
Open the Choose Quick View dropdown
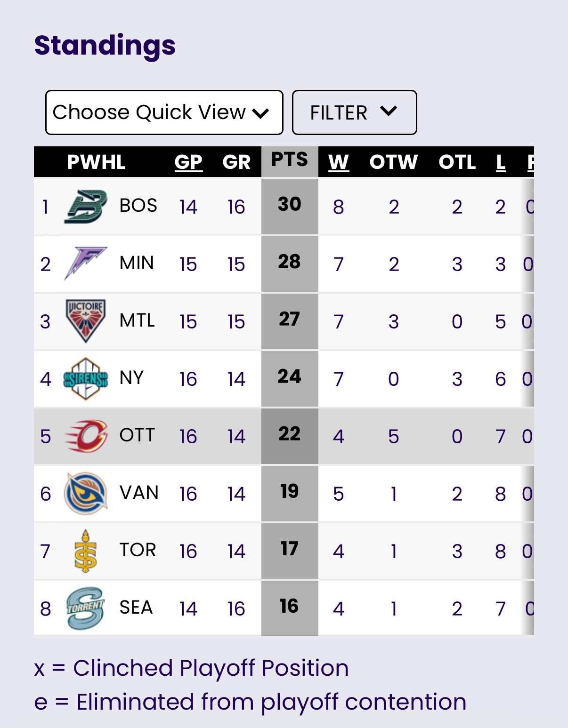tap(164, 112)
